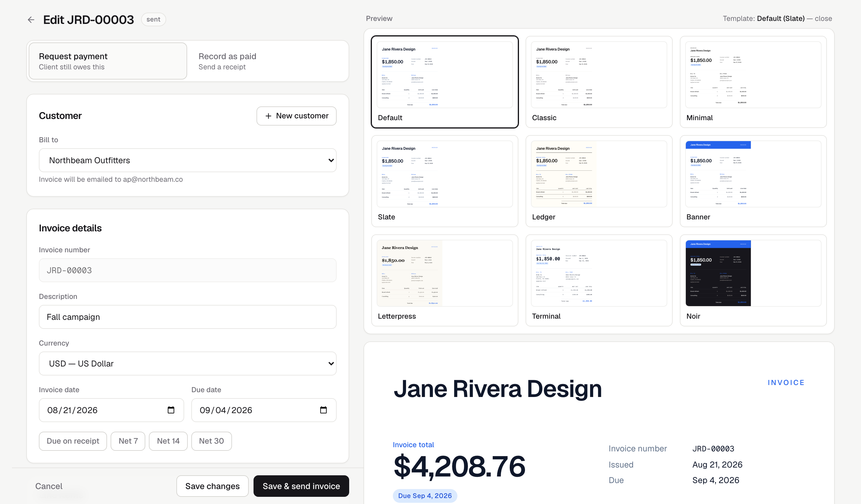Pick the Ledger template thumbnail
The height and width of the screenshot is (504, 861).
click(x=599, y=181)
